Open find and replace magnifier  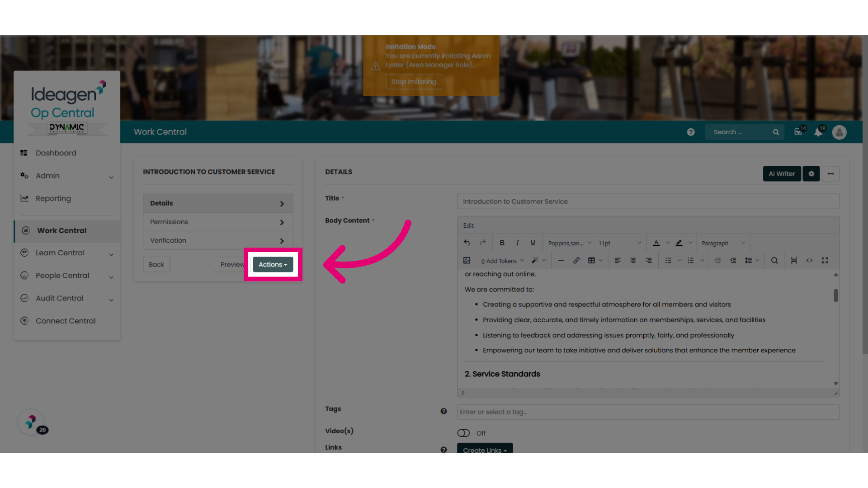pyautogui.click(x=774, y=260)
